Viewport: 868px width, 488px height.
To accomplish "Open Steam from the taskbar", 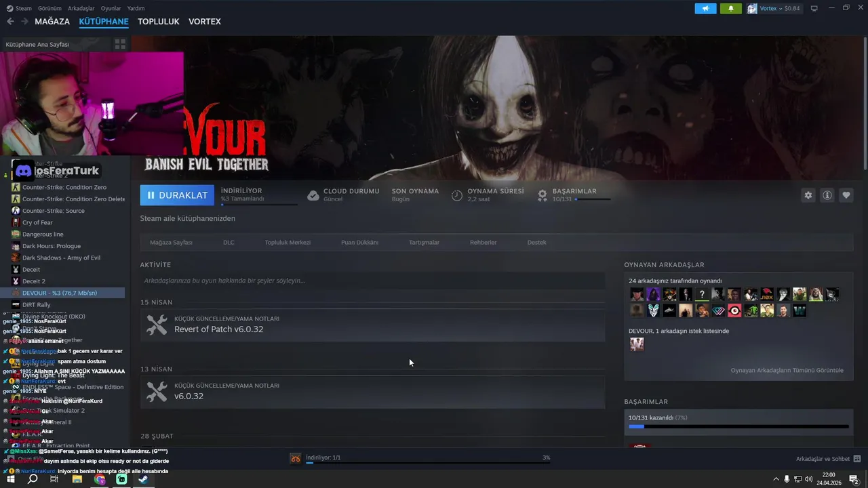I will 143,479.
